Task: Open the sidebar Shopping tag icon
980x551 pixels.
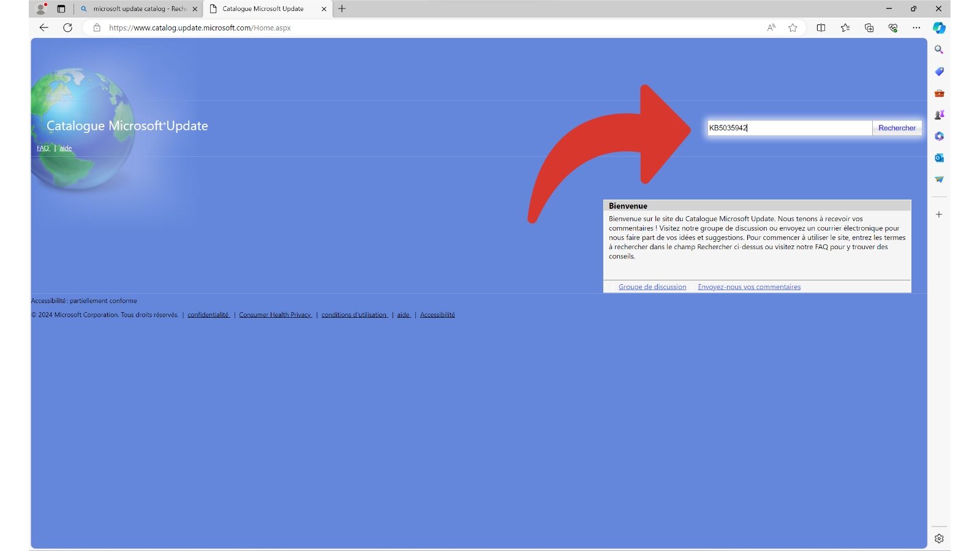Action: (939, 72)
